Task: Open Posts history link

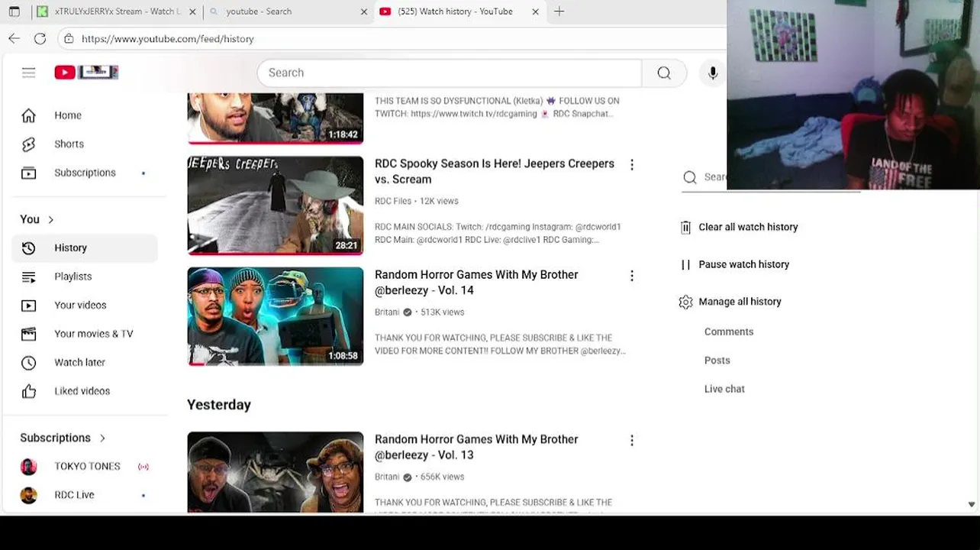Action: (x=717, y=361)
